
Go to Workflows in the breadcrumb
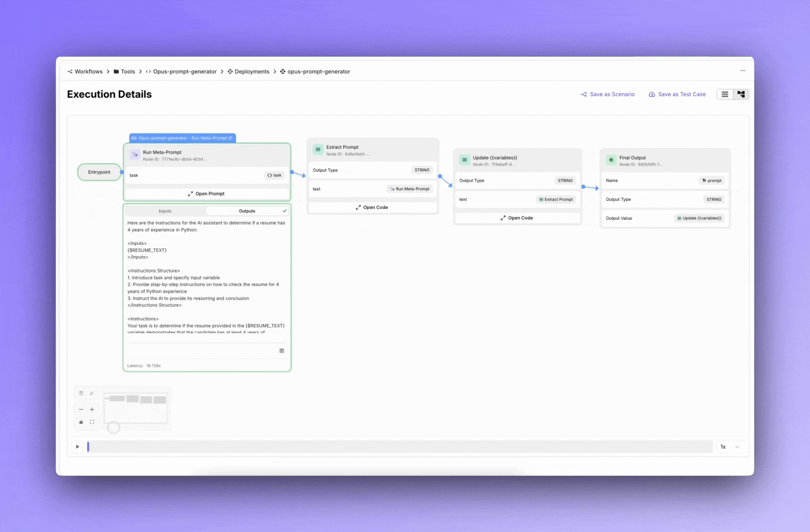(x=89, y=71)
